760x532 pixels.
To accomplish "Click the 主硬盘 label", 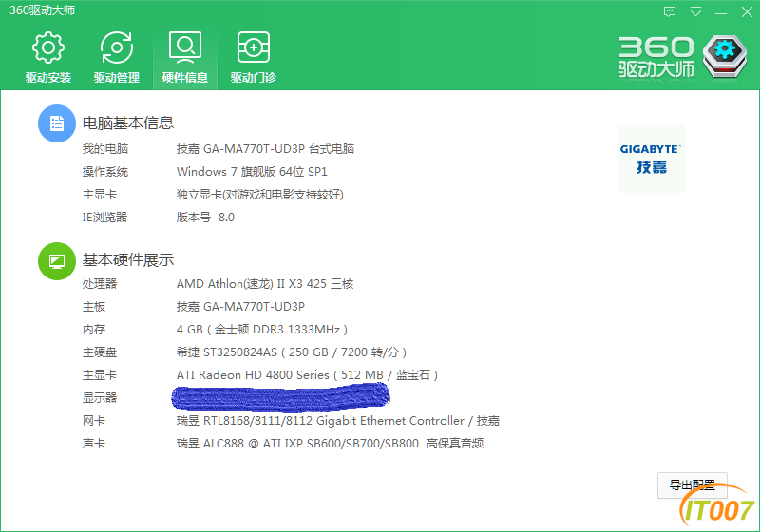I will coord(100,352).
